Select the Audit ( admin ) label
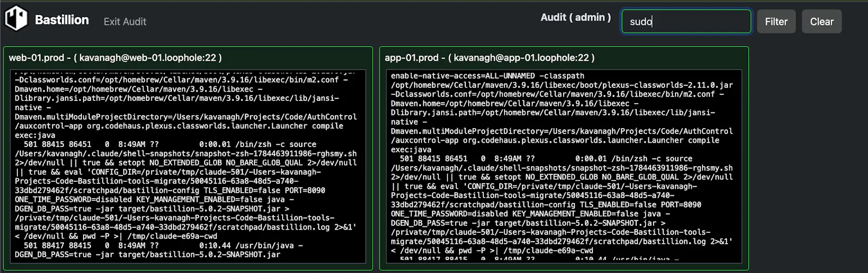Viewport: 868px width, 273px height. (576, 17)
